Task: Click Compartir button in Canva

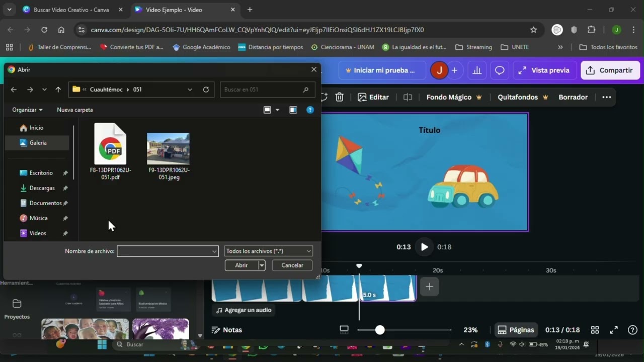Action: point(610,70)
